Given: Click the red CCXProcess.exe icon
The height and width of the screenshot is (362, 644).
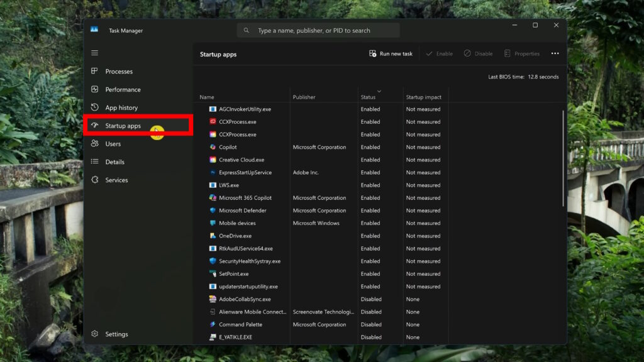Looking at the screenshot, I should pos(213,121).
